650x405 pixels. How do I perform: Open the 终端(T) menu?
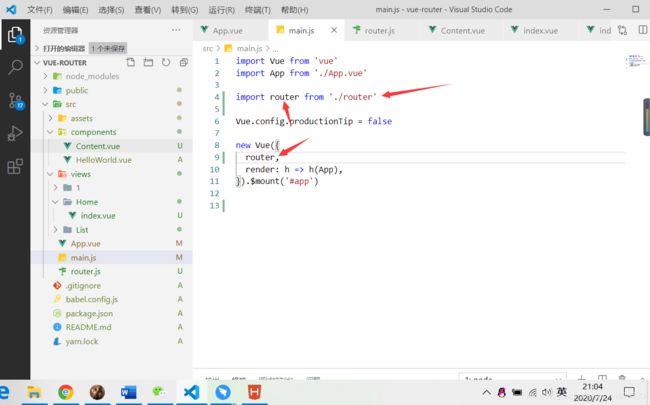[257, 10]
